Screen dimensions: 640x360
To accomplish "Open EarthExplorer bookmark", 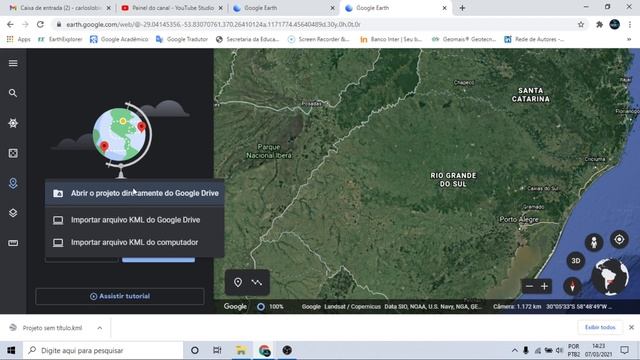I will point(60,39).
